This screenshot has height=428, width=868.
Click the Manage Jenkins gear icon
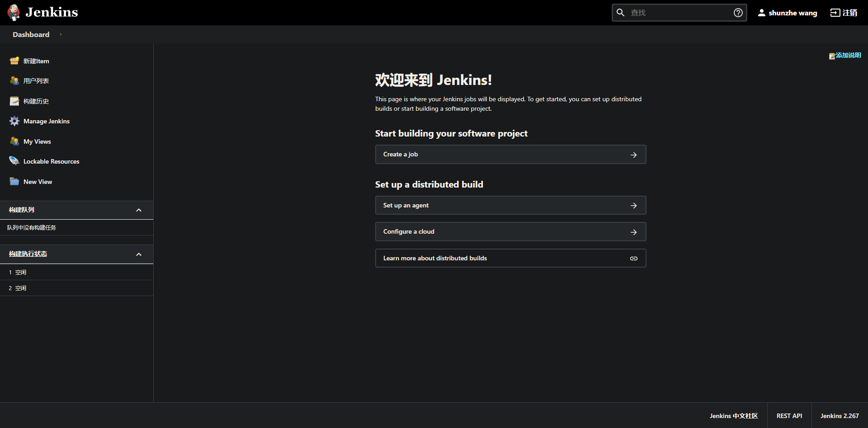pos(14,121)
